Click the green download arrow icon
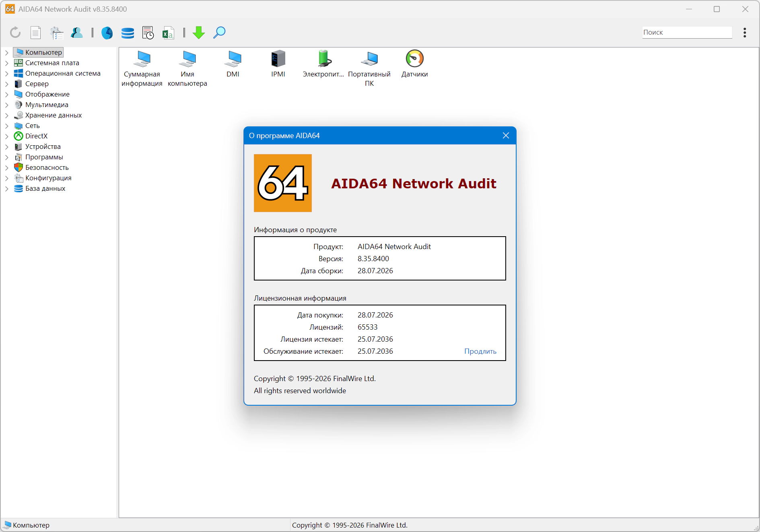Screen dimensions: 760x532 [199, 33]
